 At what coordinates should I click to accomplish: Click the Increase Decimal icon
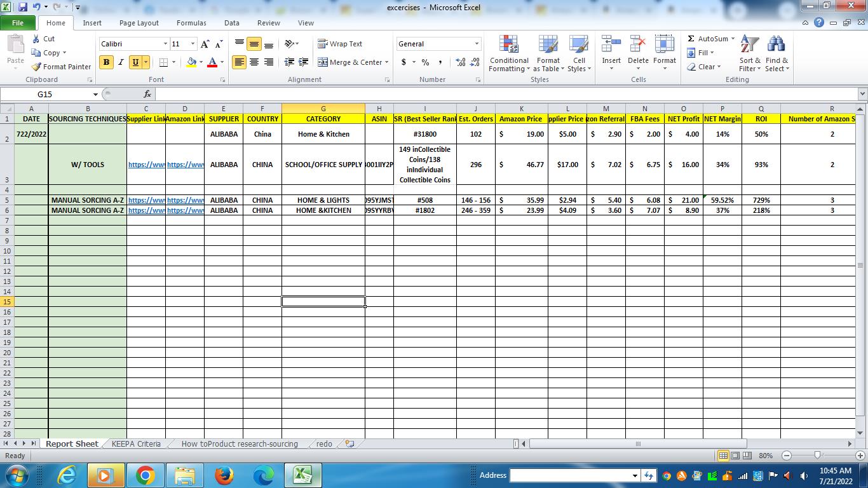click(x=461, y=62)
